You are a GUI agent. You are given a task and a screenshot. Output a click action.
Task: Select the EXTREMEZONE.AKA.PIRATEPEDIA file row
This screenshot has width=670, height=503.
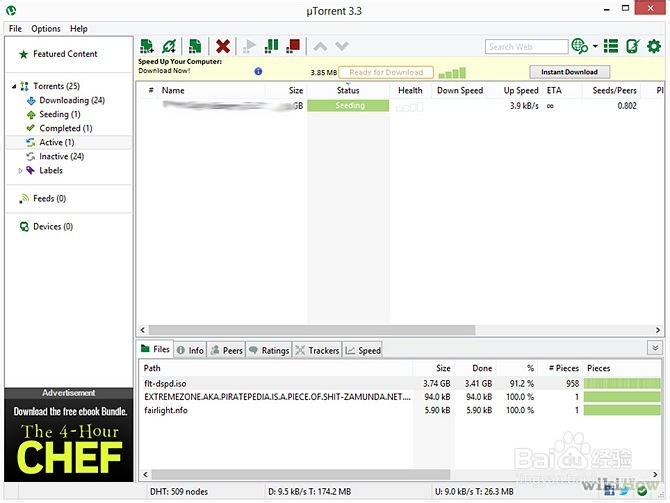(x=402, y=397)
